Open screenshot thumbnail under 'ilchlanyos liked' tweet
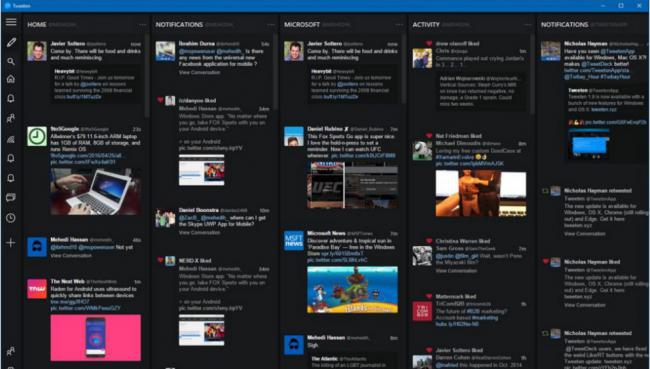This screenshot has height=369, width=650. point(201,170)
